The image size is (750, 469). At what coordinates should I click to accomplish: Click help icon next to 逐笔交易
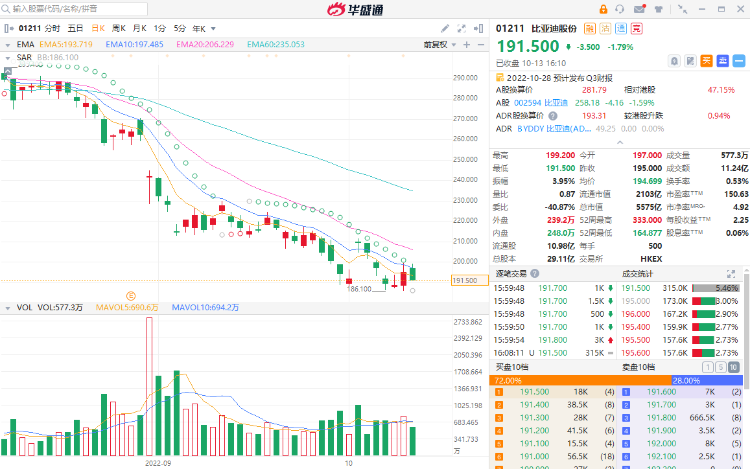pyautogui.click(x=535, y=273)
